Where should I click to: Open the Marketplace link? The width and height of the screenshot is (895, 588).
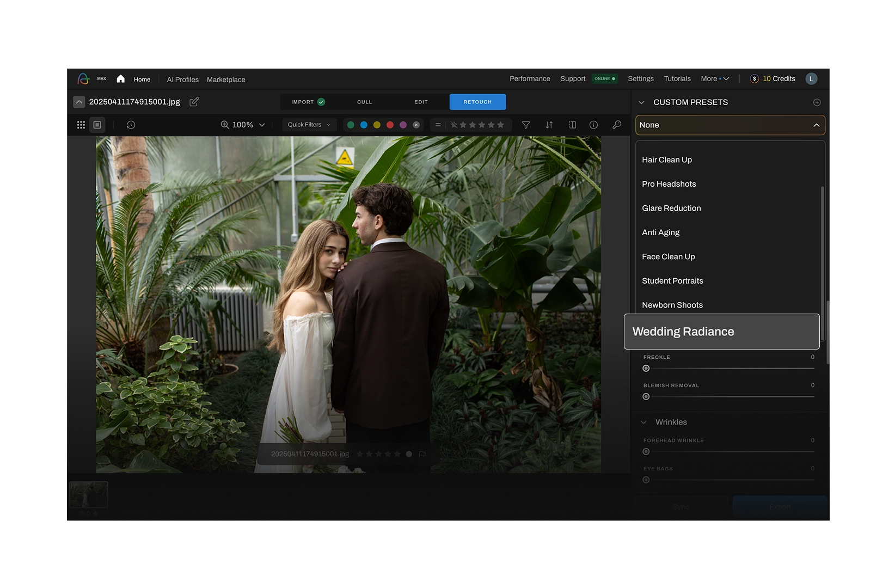[x=226, y=79]
